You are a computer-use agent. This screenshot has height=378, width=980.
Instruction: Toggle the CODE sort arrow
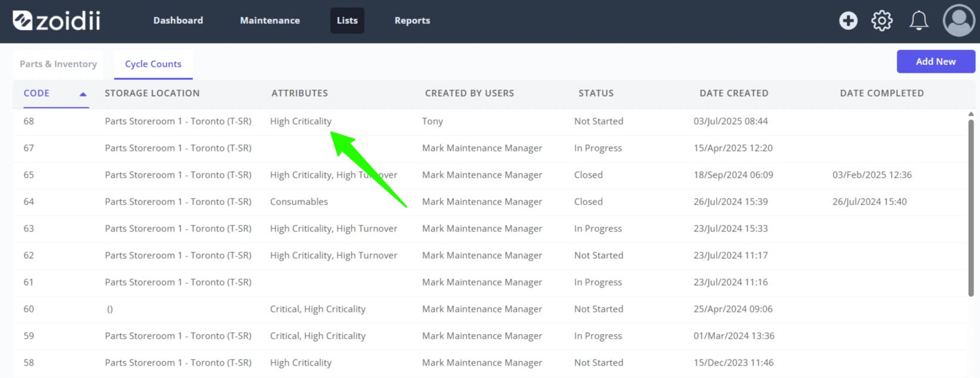point(83,94)
